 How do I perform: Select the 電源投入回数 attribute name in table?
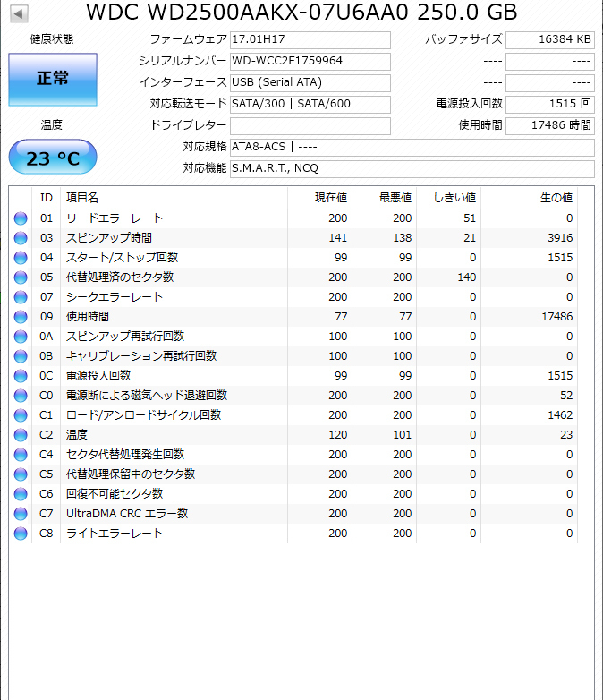click(98, 375)
